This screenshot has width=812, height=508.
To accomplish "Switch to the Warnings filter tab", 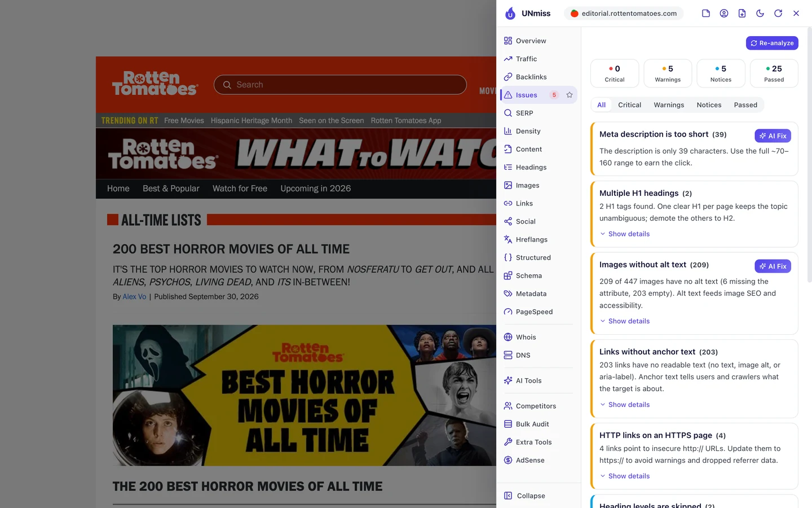I will point(669,105).
